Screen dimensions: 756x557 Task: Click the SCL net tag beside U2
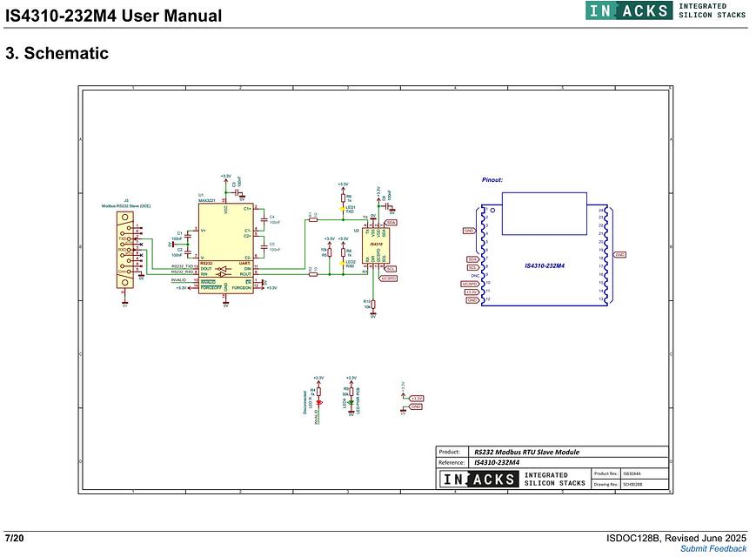(x=391, y=269)
